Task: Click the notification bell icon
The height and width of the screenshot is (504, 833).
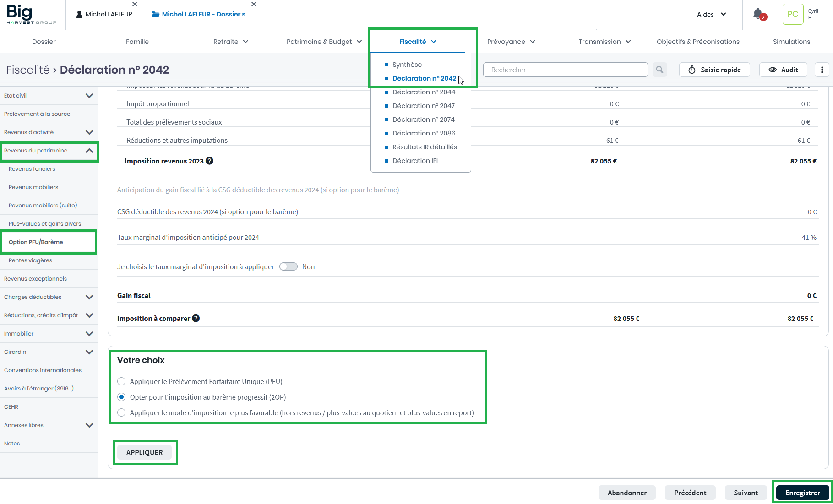Action: coord(758,14)
